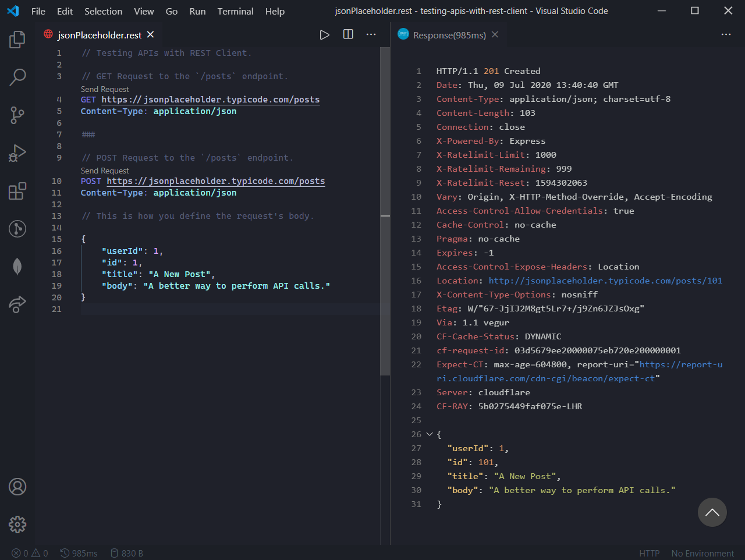The image size is (745, 560).
Task: Run the request with the play button
Action: pyautogui.click(x=324, y=34)
